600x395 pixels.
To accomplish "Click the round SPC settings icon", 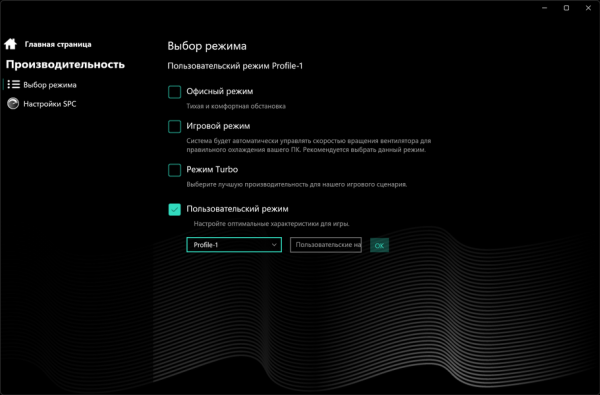I will tap(13, 104).
